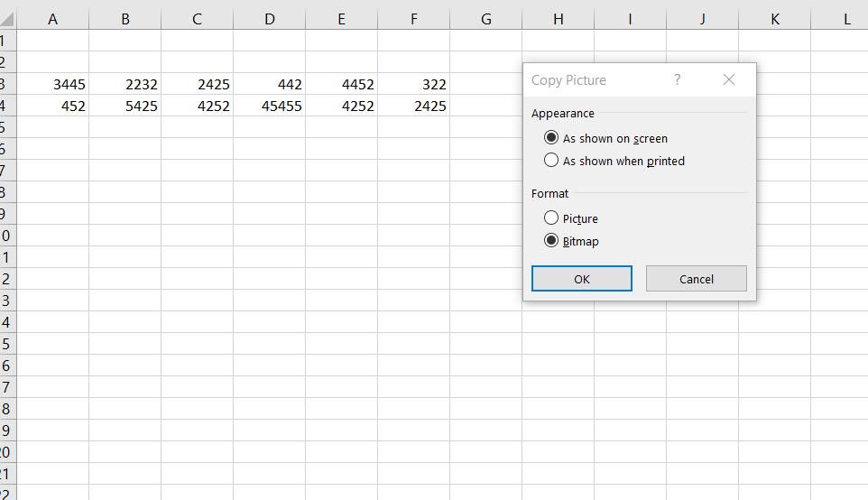The width and height of the screenshot is (868, 500).
Task: Select column K header
Action: pos(774,19)
